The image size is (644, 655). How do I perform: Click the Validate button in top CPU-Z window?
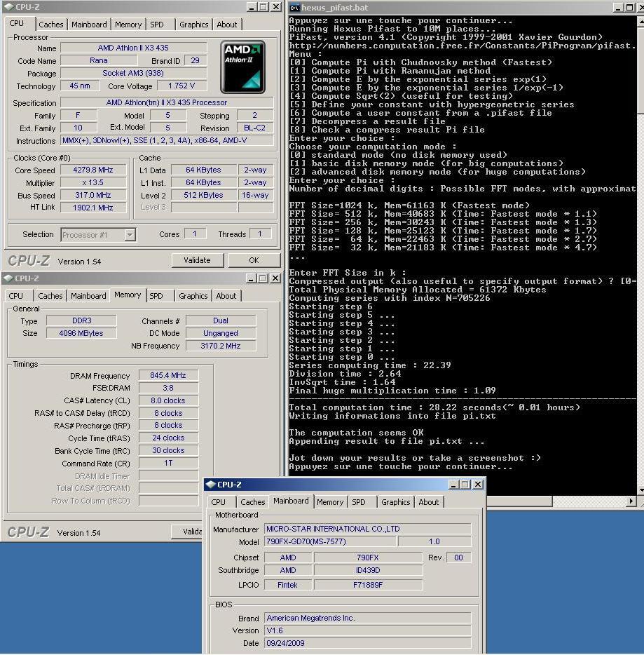click(197, 260)
